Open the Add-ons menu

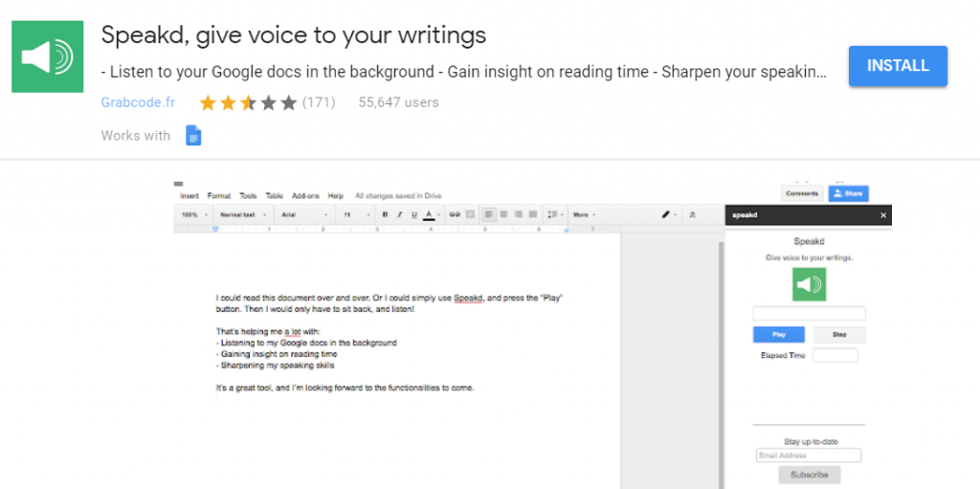(x=305, y=196)
